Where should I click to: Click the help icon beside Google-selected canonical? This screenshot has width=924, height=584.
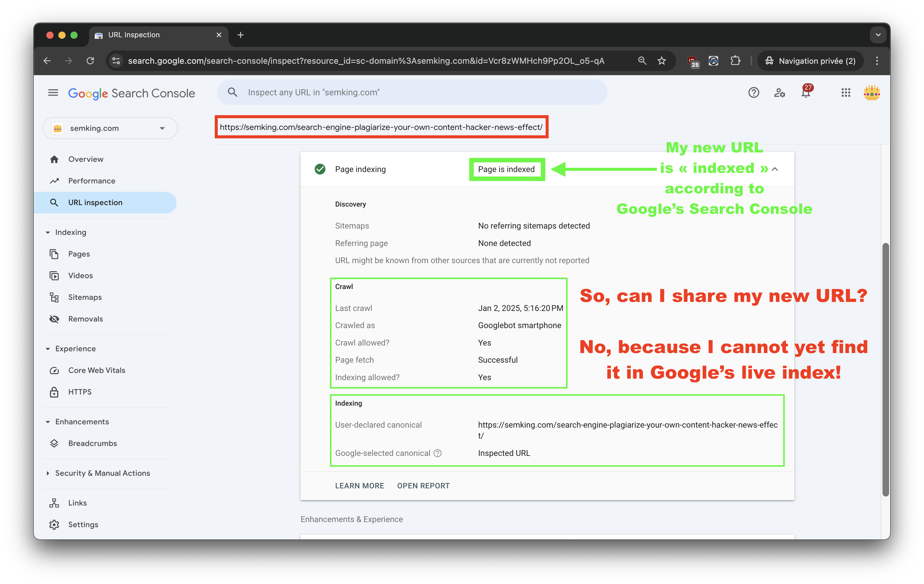437,453
